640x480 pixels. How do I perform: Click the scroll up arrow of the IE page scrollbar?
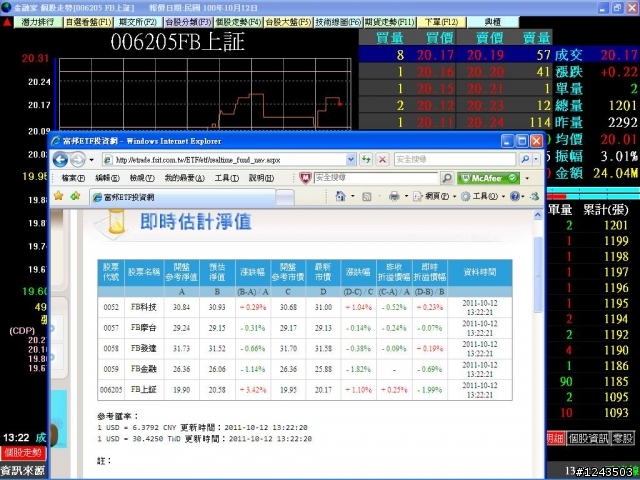(x=538, y=215)
